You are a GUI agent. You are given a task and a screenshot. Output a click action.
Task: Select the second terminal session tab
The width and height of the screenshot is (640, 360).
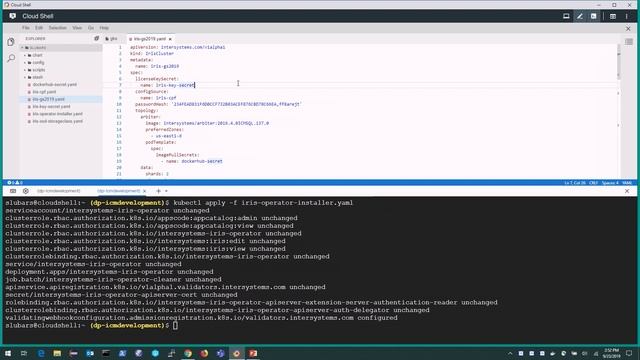118,191
